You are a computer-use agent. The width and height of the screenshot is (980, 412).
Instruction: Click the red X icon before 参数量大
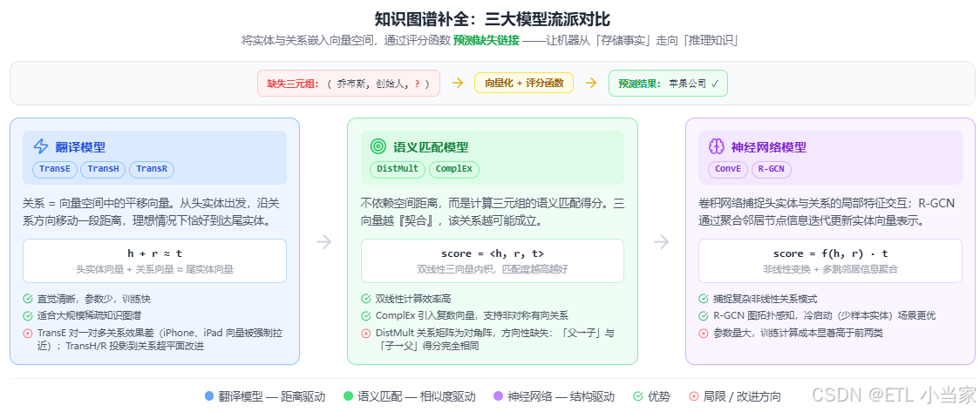coord(703,334)
